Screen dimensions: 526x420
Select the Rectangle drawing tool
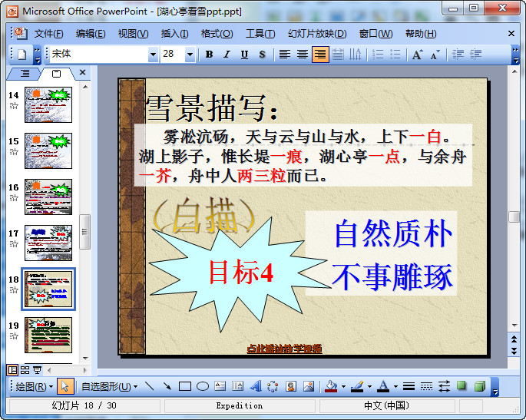click(x=185, y=386)
